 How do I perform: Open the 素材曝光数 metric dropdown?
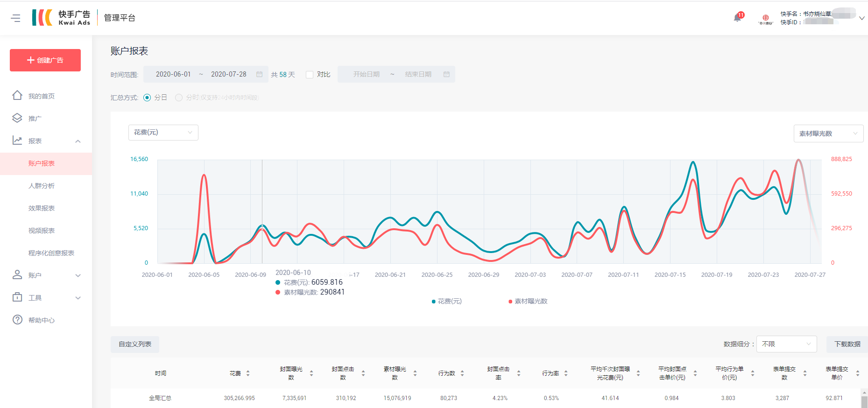(829, 134)
